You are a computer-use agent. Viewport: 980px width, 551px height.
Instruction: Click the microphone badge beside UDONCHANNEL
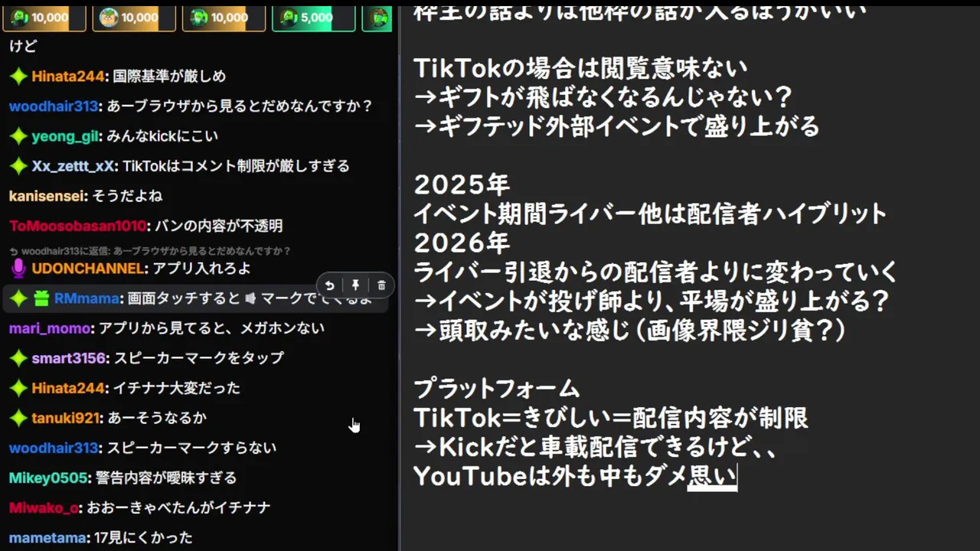18,269
